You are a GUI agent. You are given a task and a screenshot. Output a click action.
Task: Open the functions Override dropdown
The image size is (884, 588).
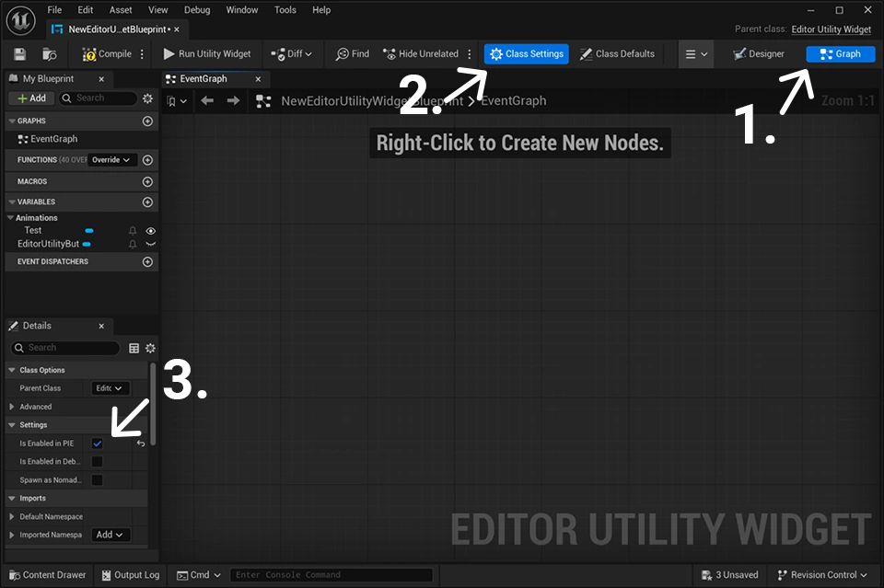click(x=111, y=160)
